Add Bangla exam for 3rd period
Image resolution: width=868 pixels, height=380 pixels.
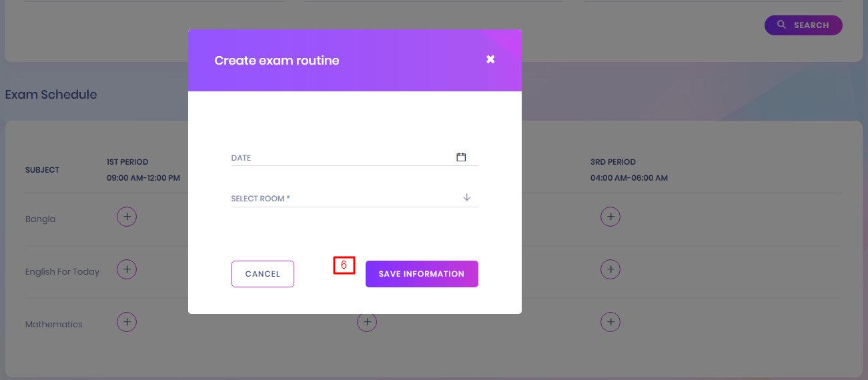pos(610,217)
